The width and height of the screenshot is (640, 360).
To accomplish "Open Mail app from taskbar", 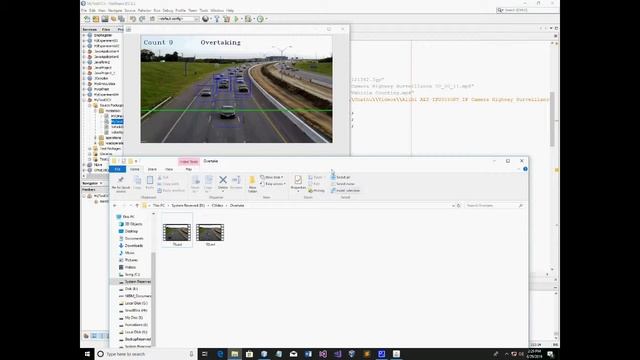I will pos(293,354).
